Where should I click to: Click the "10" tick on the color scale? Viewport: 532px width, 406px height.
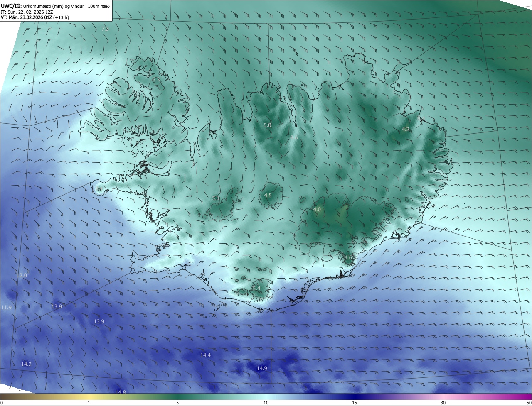(266, 403)
